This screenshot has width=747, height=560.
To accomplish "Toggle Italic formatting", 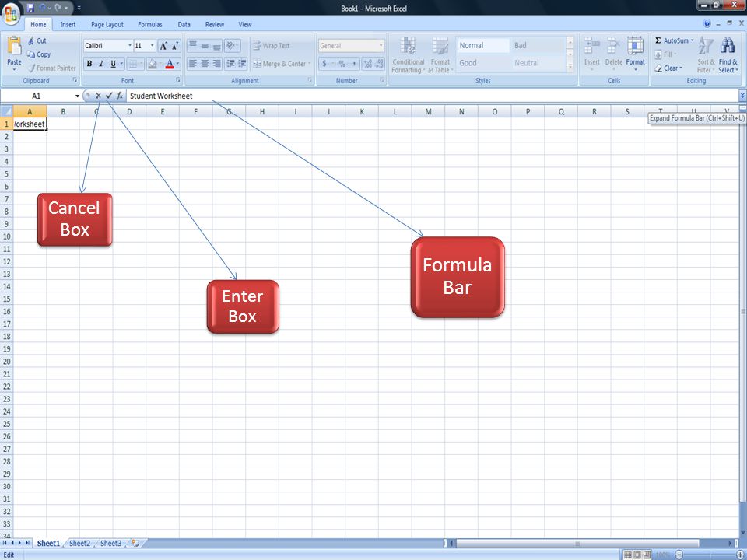I will (x=101, y=64).
